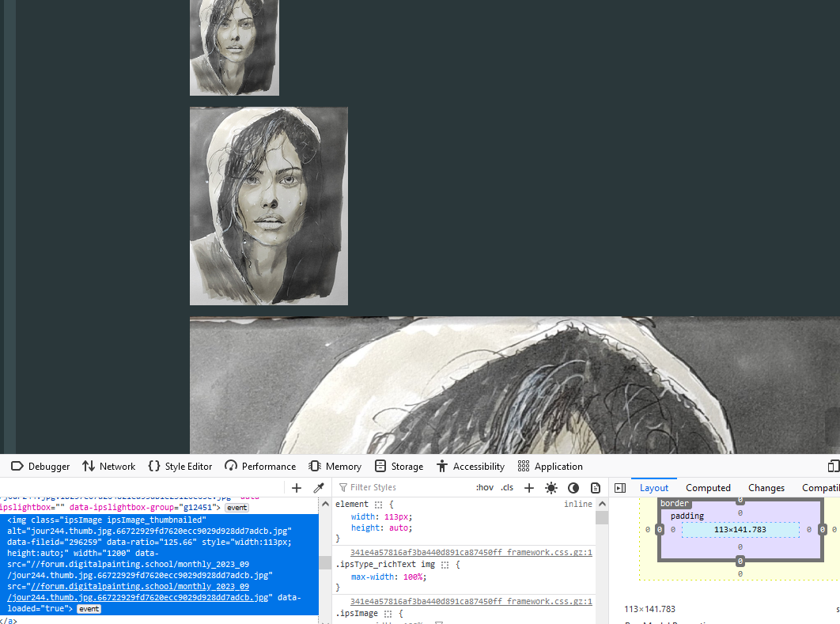Pick a color with the eyedropper icon
The height and width of the screenshot is (624, 840).
coord(319,488)
